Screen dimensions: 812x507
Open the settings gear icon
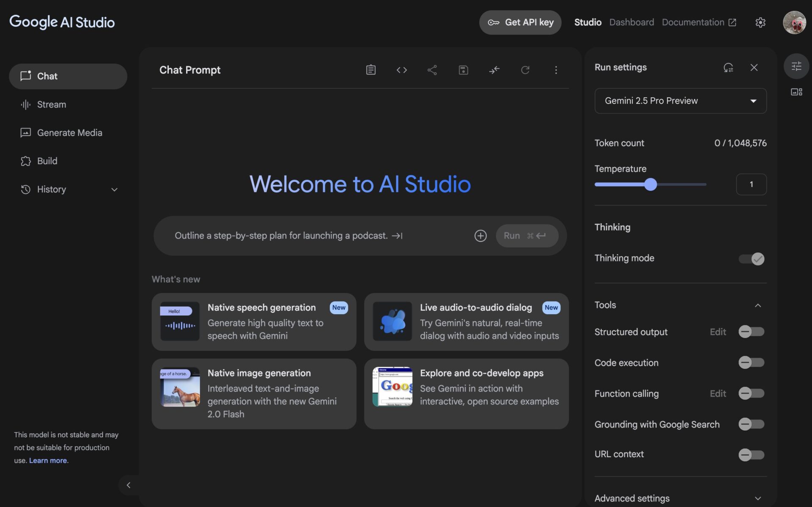tap(760, 22)
